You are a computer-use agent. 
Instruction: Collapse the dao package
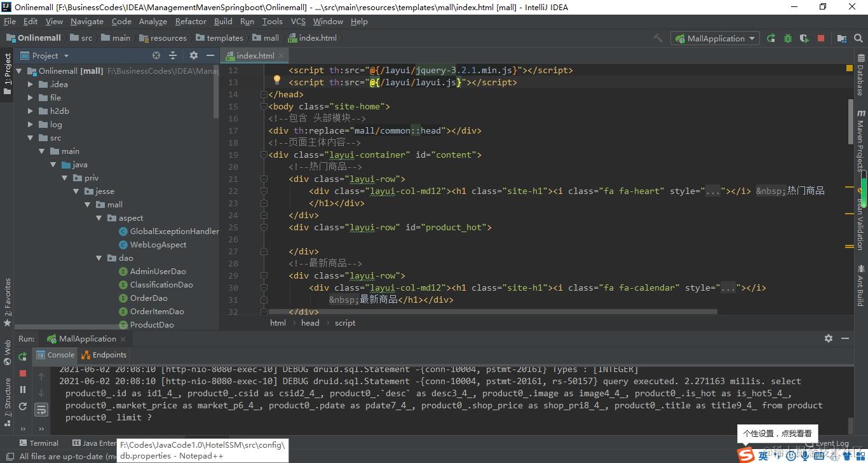click(x=98, y=258)
